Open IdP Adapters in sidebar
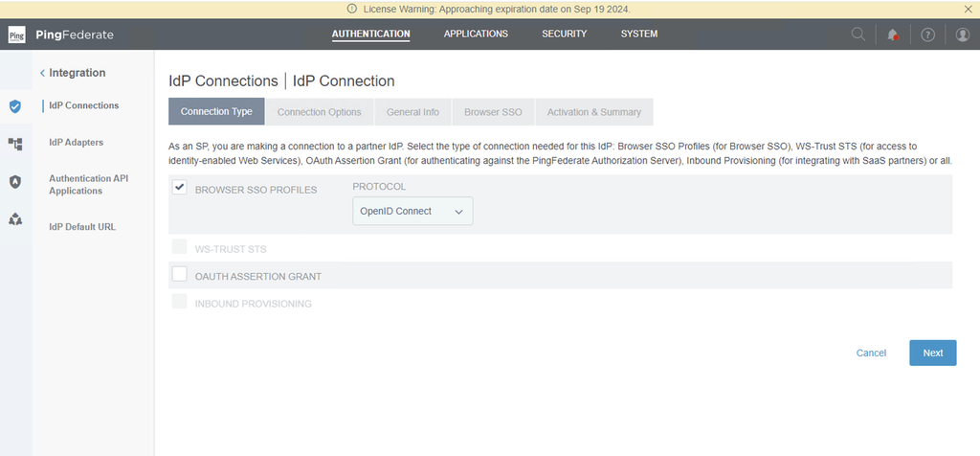980x456 pixels. click(x=77, y=142)
